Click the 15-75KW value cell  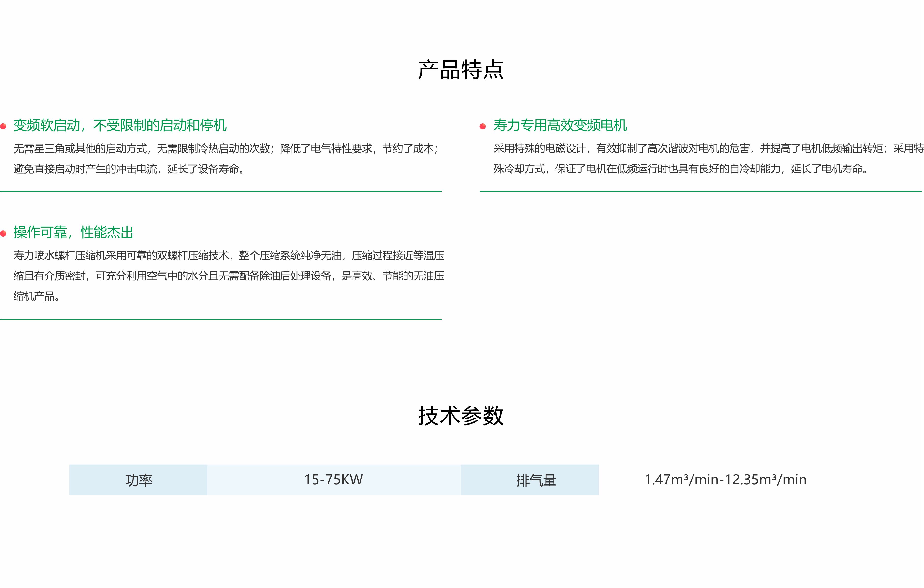coord(333,480)
